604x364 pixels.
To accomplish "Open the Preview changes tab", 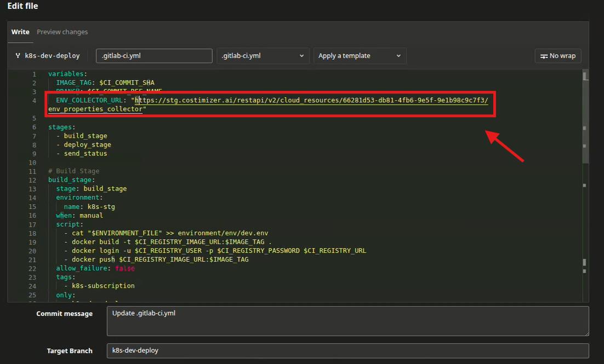I will (62, 32).
